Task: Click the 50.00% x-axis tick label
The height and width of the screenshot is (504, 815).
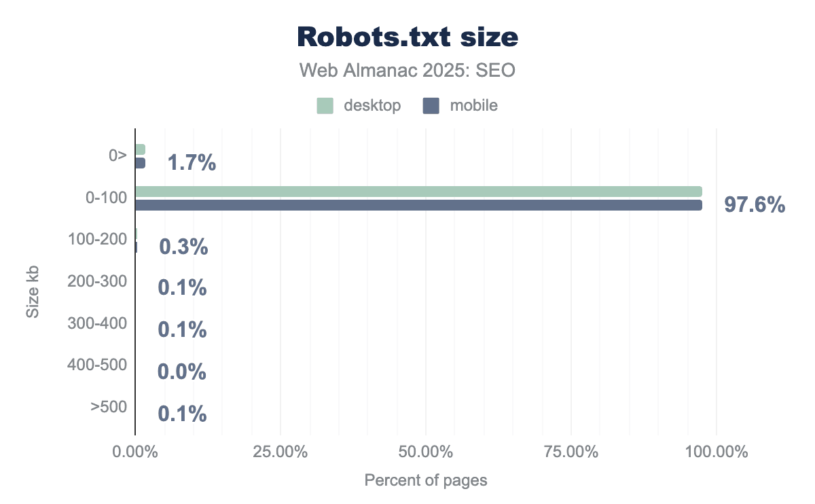Action: click(426, 452)
